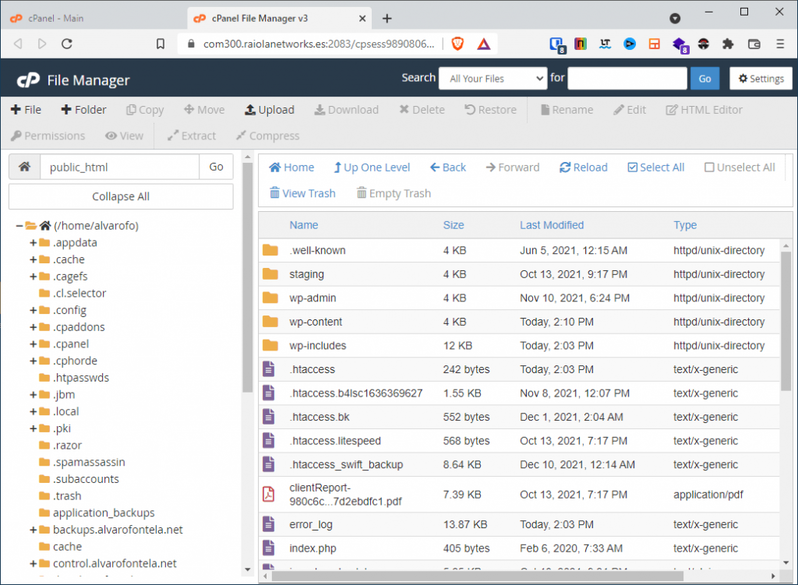Click Rename in the toolbar
This screenshot has width=798, height=585.
pos(567,109)
